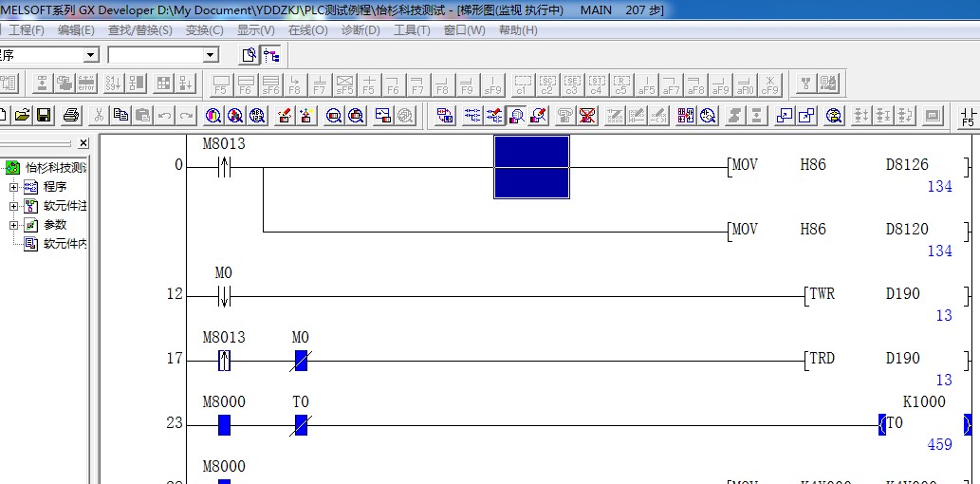Expand the 软元件注 tree node
The width and height of the screenshot is (980, 484).
13,206
